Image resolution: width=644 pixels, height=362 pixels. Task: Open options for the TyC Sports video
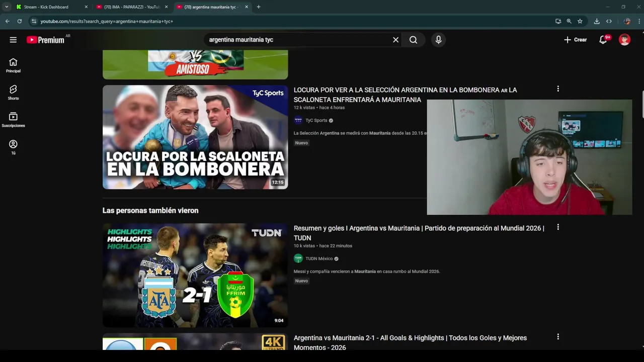point(557,89)
